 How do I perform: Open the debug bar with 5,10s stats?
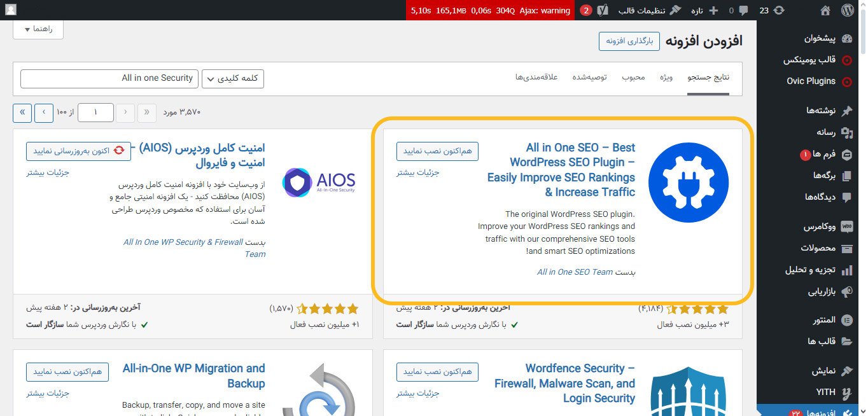pyautogui.click(x=490, y=10)
